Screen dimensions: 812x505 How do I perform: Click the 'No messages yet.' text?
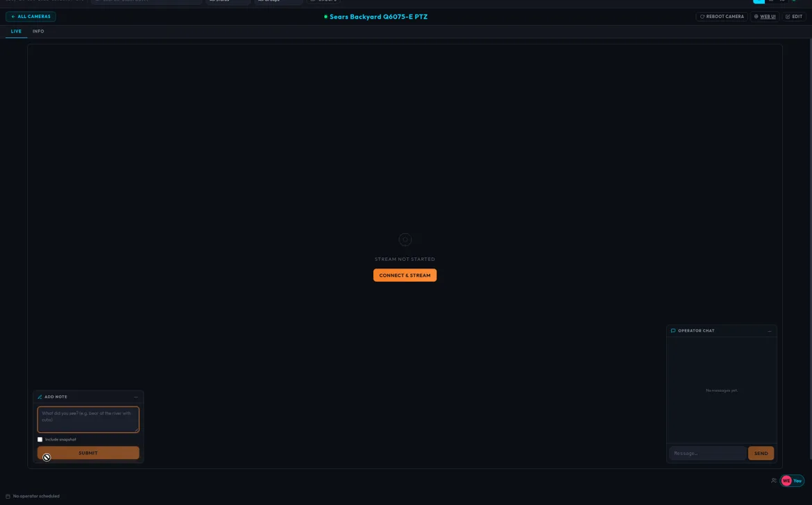[x=722, y=390]
